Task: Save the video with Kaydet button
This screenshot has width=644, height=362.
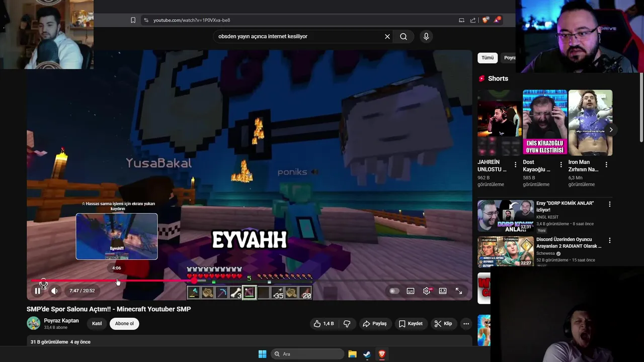Action: [x=411, y=324]
